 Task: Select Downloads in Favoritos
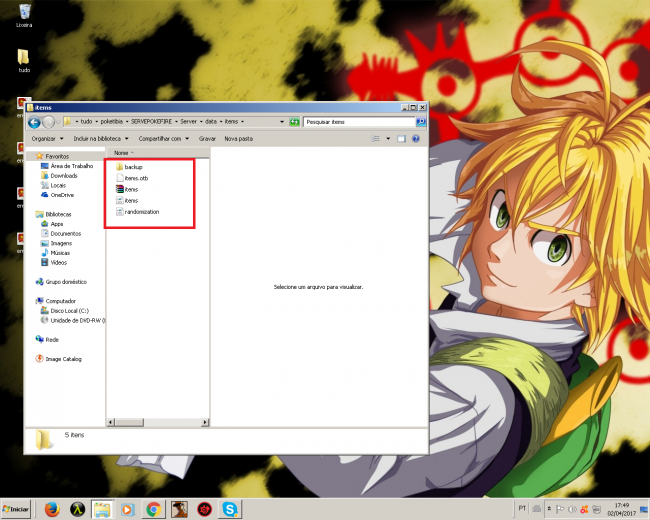63,176
